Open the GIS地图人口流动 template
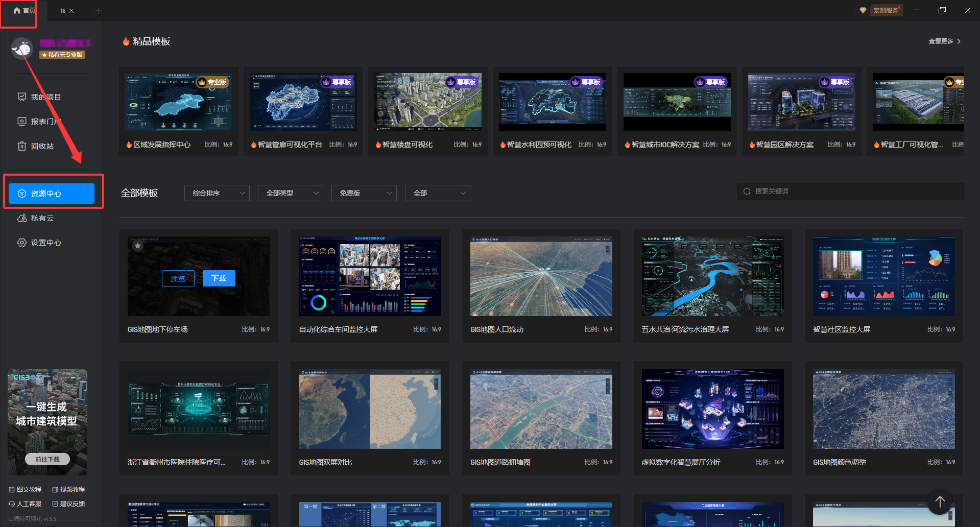The image size is (980, 527). 541,276
